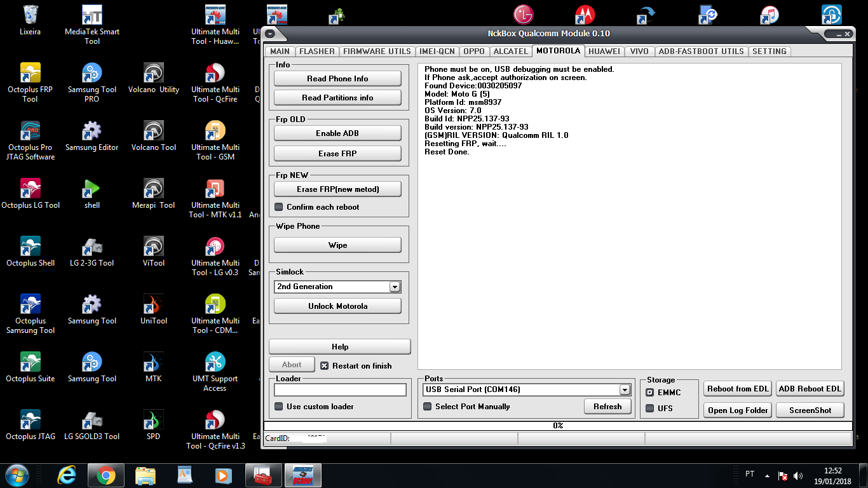Launch the Samsung Tool PRO shortcut
Viewport: 868px width, 488px height.
pyautogui.click(x=92, y=83)
